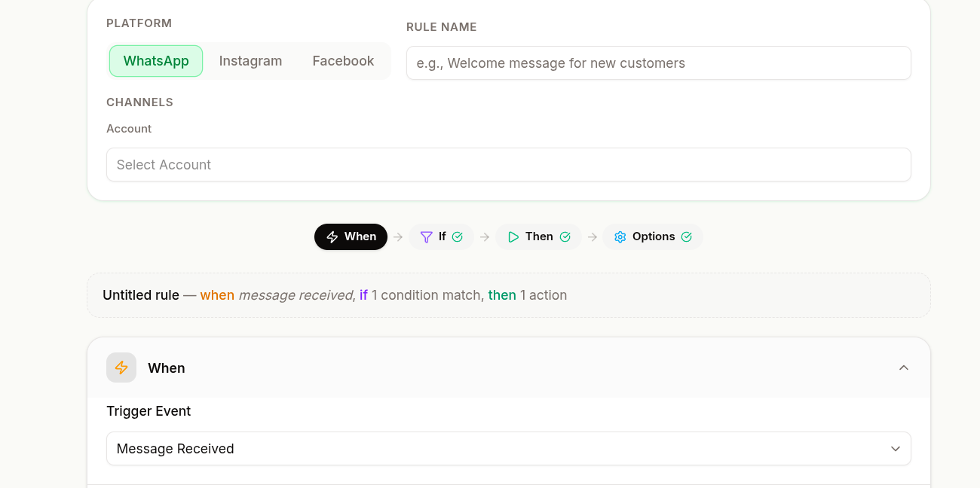Jump to the Then step
Screen dimensions: 980x488
[538, 237]
